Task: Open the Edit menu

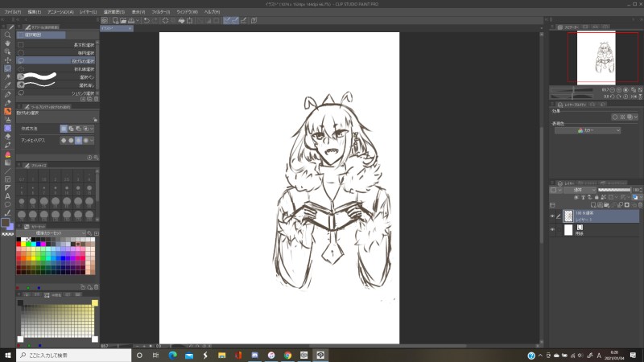Action: click(34, 12)
